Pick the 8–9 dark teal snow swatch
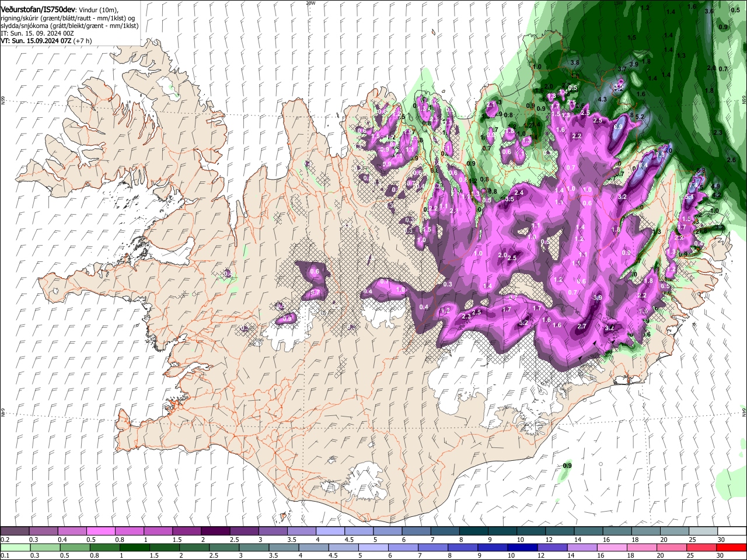Image resolution: width=747 pixels, height=560 pixels. tap(474, 531)
